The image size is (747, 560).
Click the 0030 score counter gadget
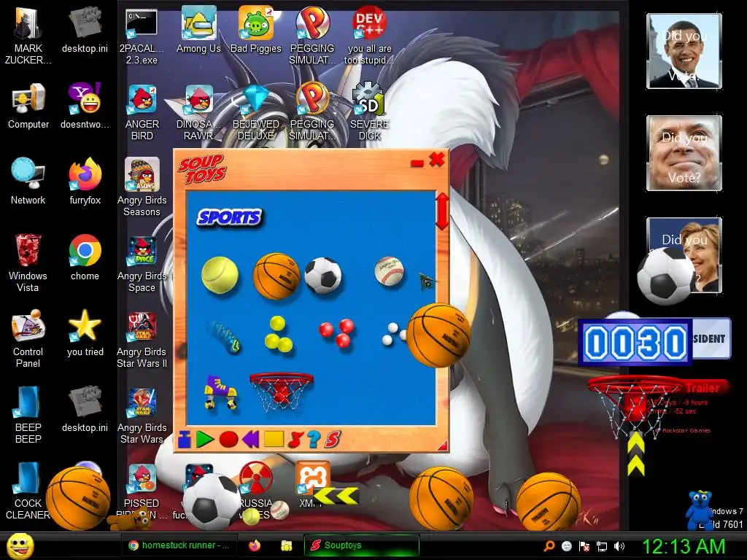pyautogui.click(x=635, y=343)
